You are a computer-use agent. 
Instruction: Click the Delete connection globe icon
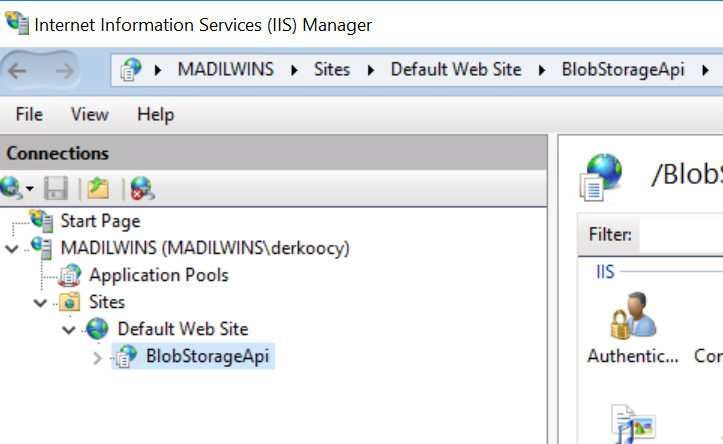142,187
